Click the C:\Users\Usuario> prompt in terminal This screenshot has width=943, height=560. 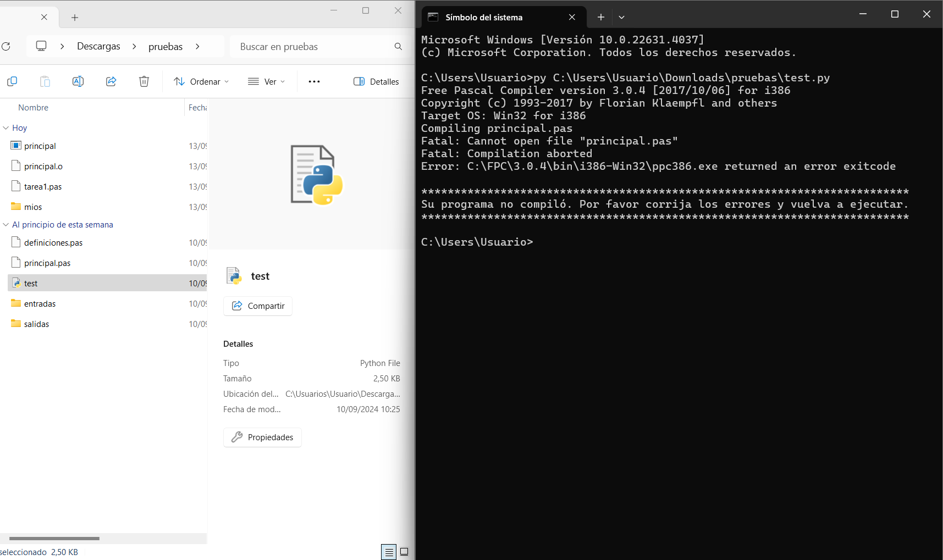(x=477, y=242)
